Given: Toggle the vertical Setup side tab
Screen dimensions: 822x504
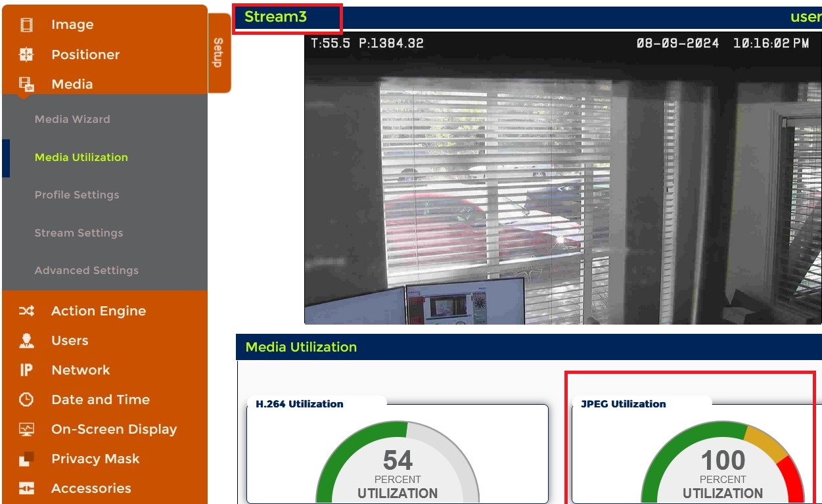Looking at the screenshot, I should point(219,53).
